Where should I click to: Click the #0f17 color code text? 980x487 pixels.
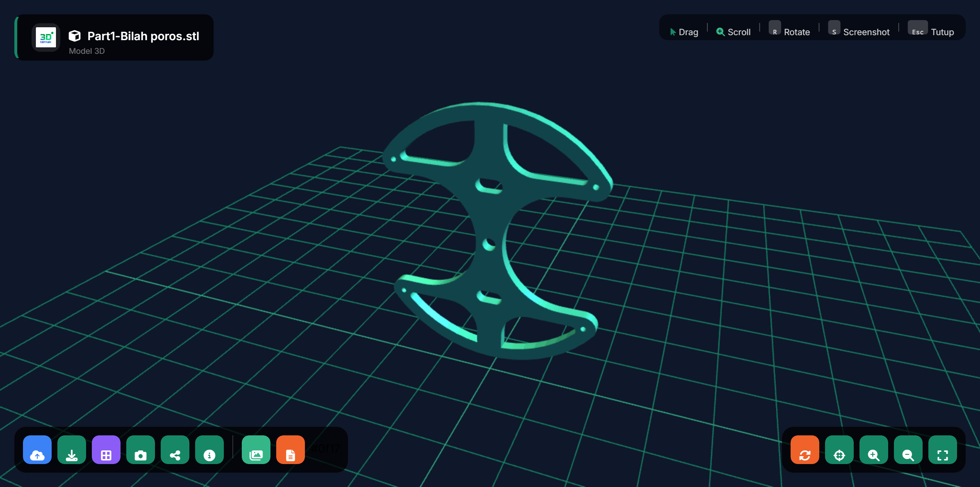pyautogui.click(x=325, y=449)
